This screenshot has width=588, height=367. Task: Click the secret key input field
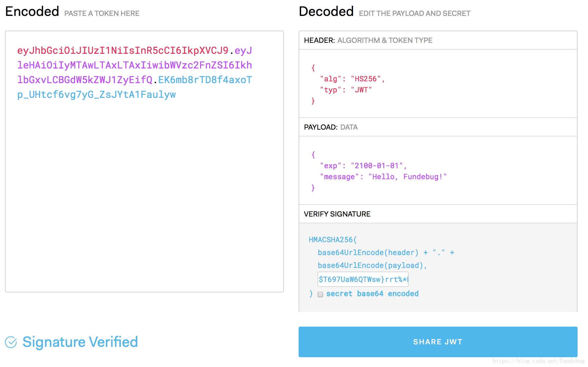point(363,279)
